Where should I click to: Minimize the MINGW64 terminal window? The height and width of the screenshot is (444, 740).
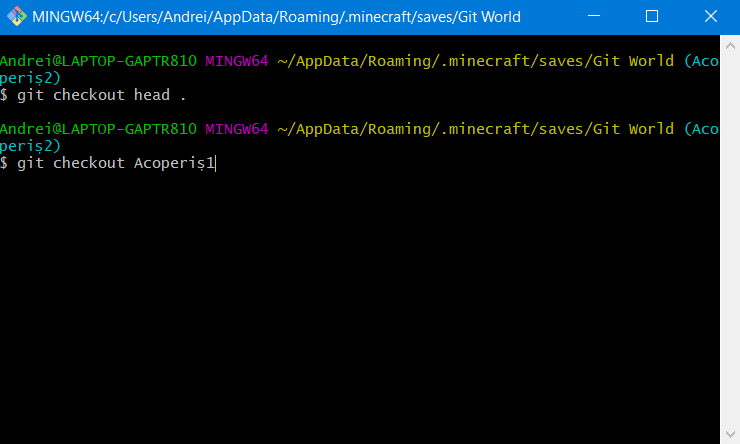[x=597, y=16]
